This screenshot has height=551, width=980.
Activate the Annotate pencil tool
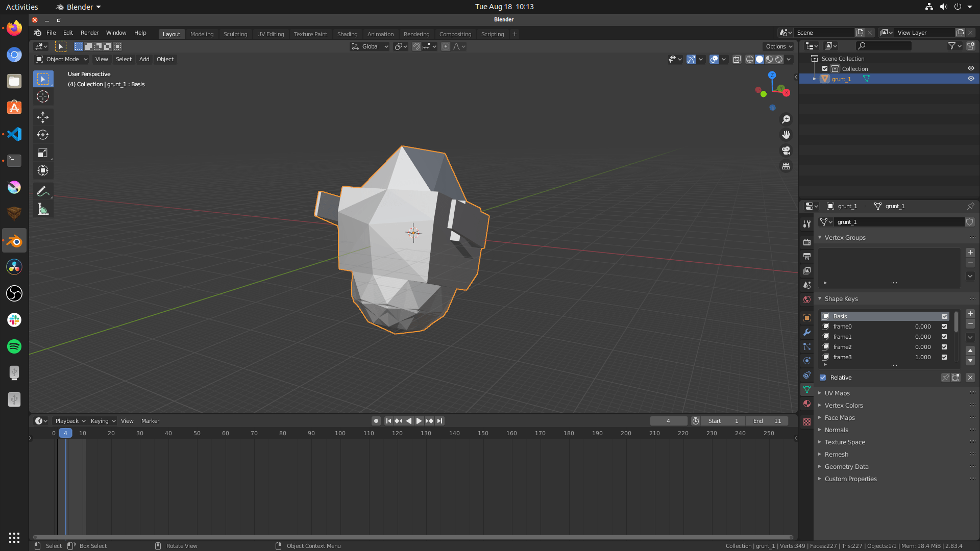43,191
